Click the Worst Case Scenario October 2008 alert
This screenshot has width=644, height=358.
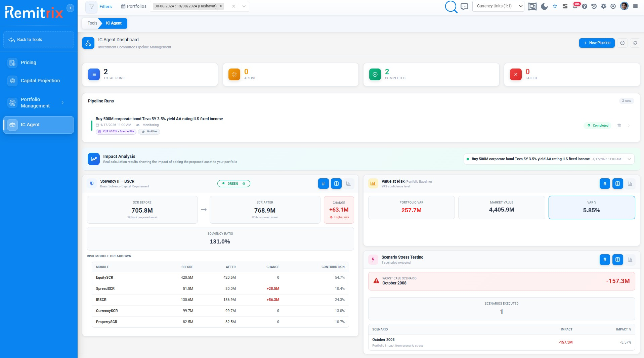point(502,281)
